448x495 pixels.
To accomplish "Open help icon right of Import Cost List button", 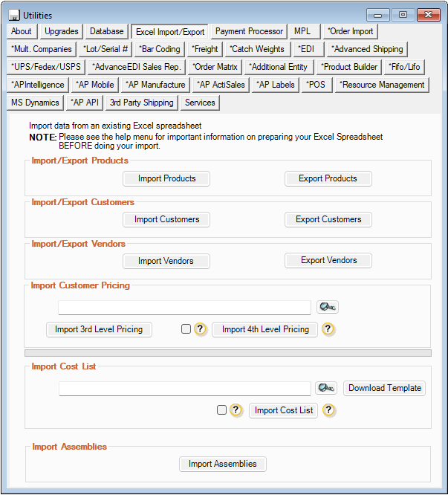I will click(x=328, y=410).
